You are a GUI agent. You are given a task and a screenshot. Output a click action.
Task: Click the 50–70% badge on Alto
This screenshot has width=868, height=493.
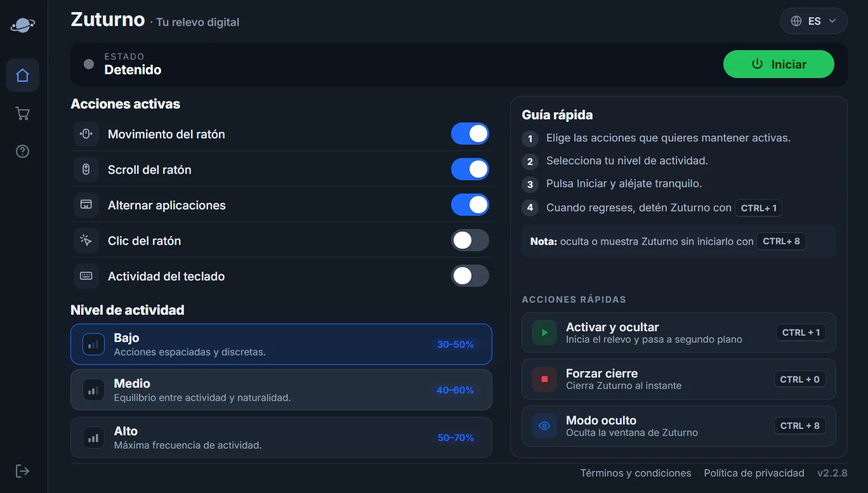point(456,437)
